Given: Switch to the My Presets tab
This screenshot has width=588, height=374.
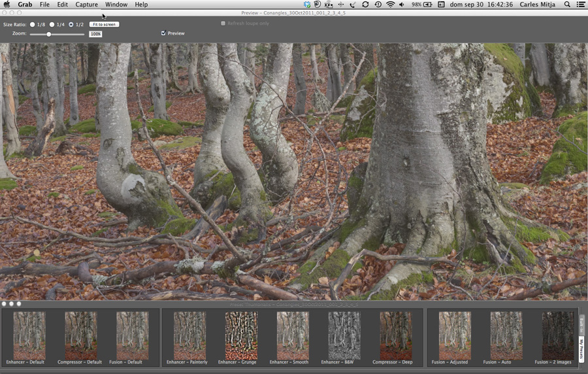Looking at the screenshot, I should point(581,348).
